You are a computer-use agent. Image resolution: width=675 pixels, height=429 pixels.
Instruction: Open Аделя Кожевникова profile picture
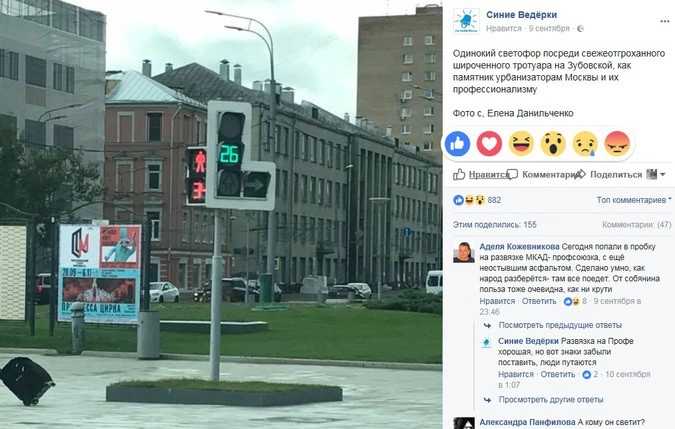click(x=464, y=253)
